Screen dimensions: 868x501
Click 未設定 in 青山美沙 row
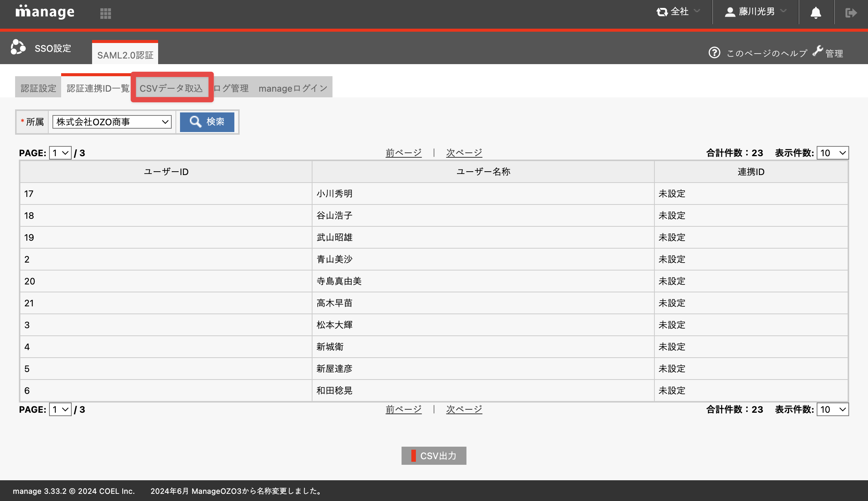tap(672, 259)
